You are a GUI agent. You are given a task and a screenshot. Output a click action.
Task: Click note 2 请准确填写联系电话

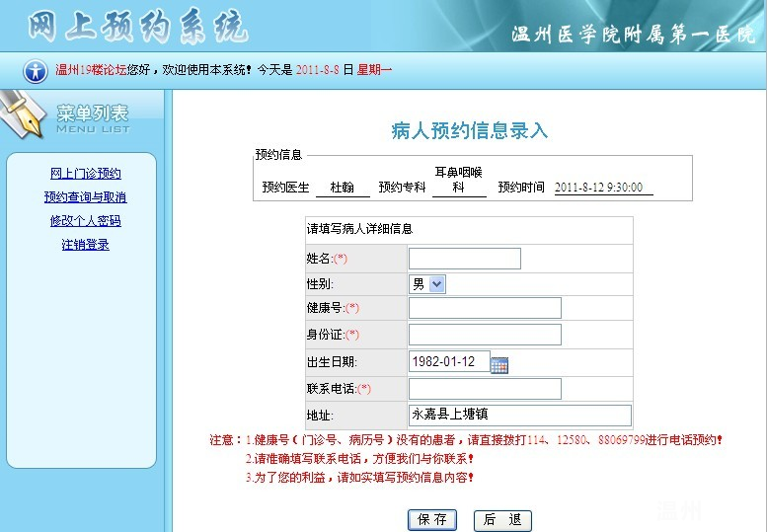point(359,459)
